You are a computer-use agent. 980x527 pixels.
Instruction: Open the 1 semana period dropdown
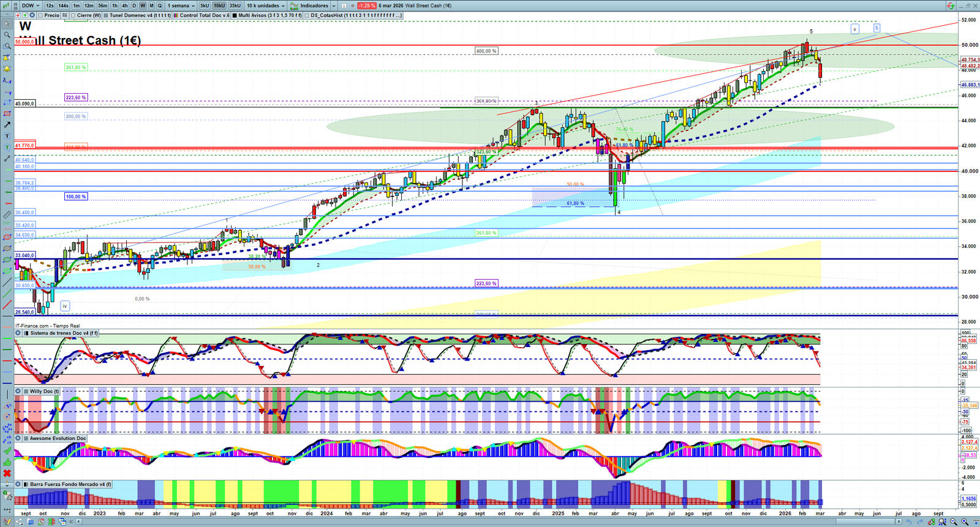(x=181, y=6)
